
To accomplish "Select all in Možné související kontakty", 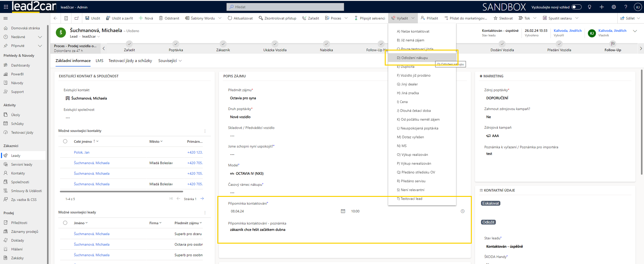I will [x=65, y=142].
